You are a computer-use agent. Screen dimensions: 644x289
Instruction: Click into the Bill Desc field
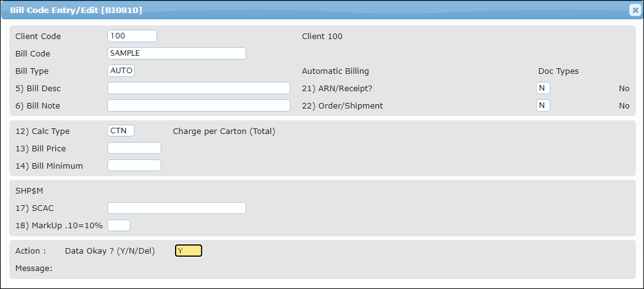(199, 88)
